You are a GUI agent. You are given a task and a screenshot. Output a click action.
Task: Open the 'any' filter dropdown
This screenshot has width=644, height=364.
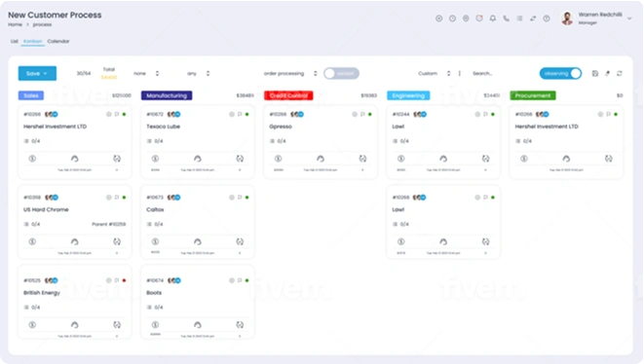coord(198,73)
